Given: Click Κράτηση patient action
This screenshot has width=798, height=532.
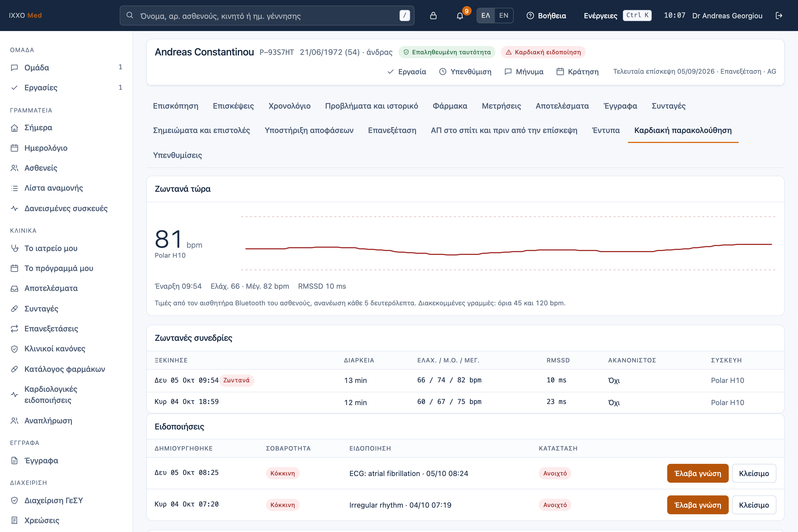Looking at the screenshot, I should pos(578,71).
